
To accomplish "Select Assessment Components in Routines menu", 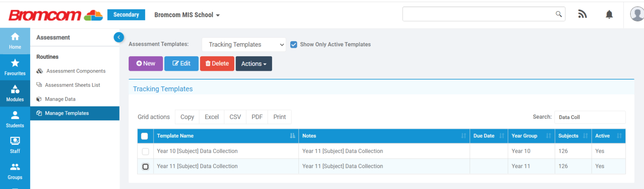I will coord(75,71).
